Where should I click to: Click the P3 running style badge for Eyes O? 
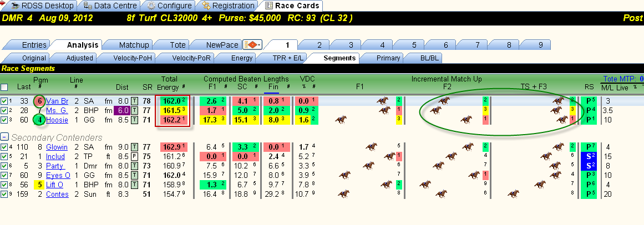(x=589, y=175)
